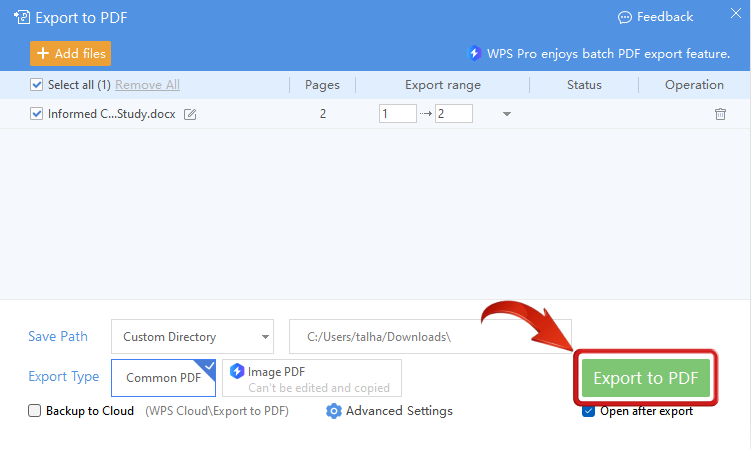Screen dimensions: 751x449
Task: Toggle Open after export checkbox
Action: click(589, 411)
